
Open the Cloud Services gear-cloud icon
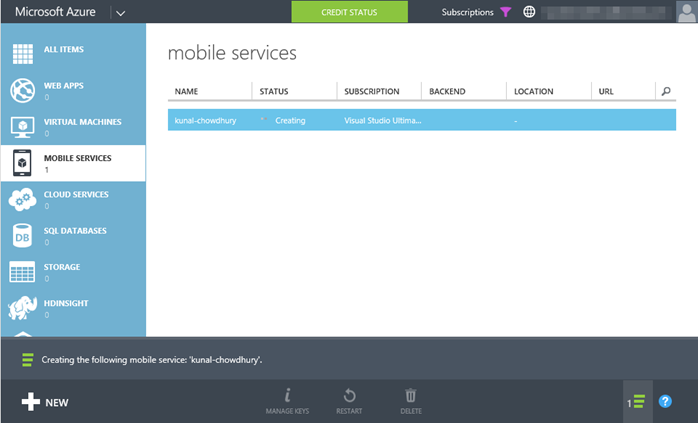[22, 199]
